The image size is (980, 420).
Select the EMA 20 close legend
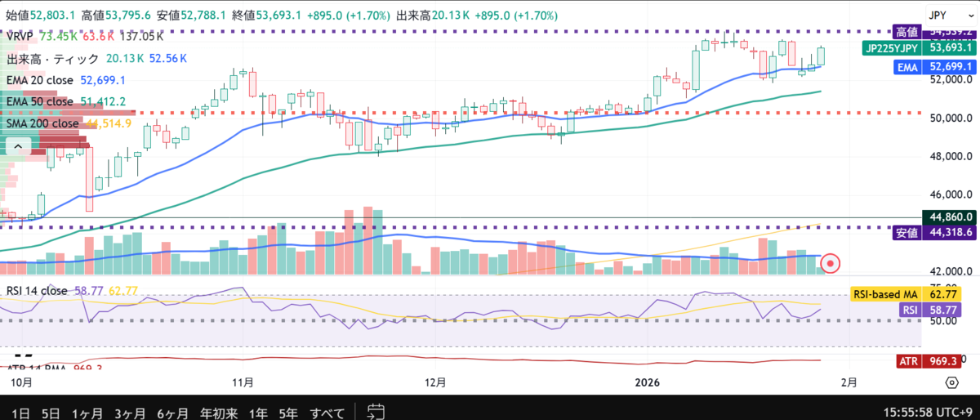pyautogui.click(x=40, y=80)
